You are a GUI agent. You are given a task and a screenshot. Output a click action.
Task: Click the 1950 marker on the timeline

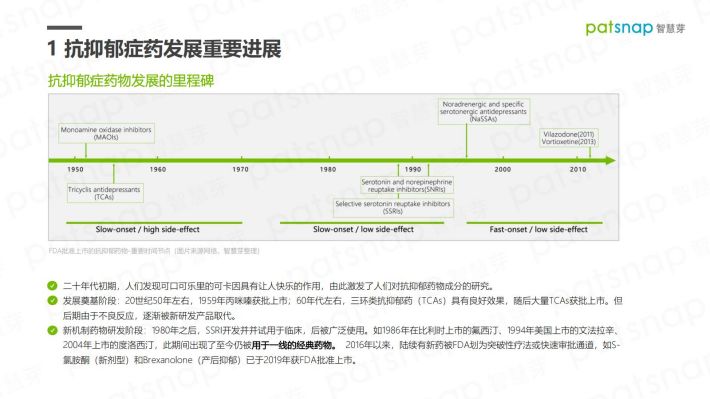[x=75, y=169]
